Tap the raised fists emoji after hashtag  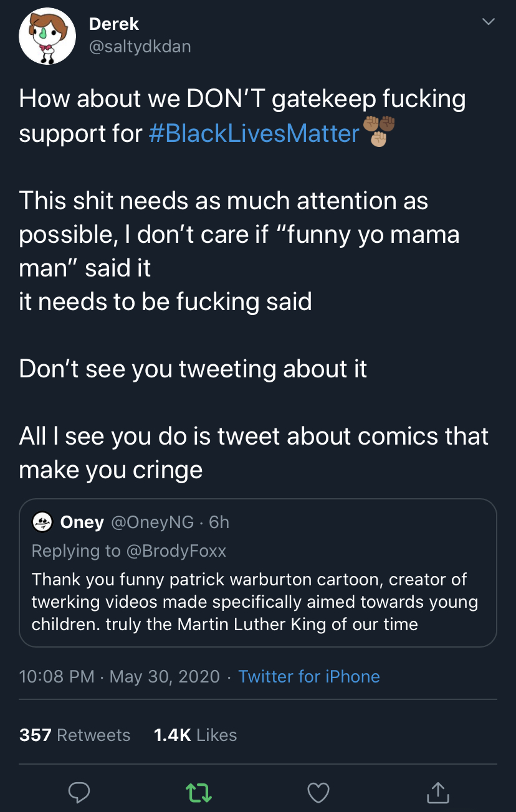(x=379, y=130)
